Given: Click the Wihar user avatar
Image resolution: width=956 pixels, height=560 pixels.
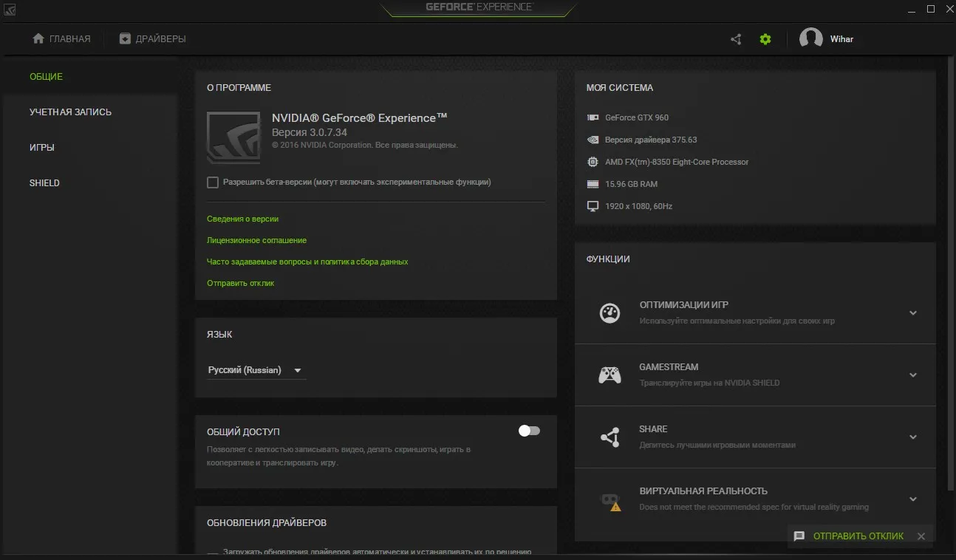Looking at the screenshot, I should pyautogui.click(x=810, y=39).
